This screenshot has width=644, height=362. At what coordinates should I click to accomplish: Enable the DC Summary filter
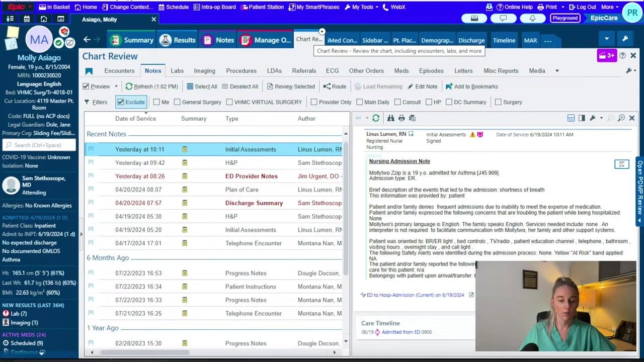coord(449,102)
